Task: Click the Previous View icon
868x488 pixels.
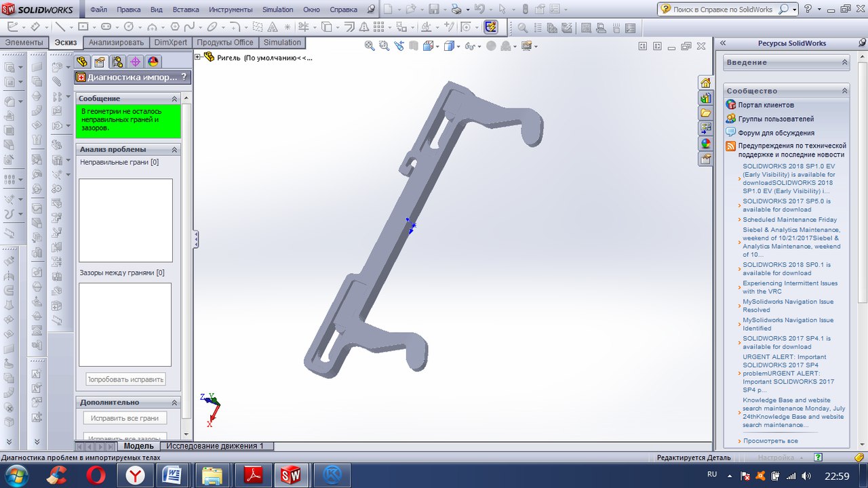Action: click(x=399, y=46)
